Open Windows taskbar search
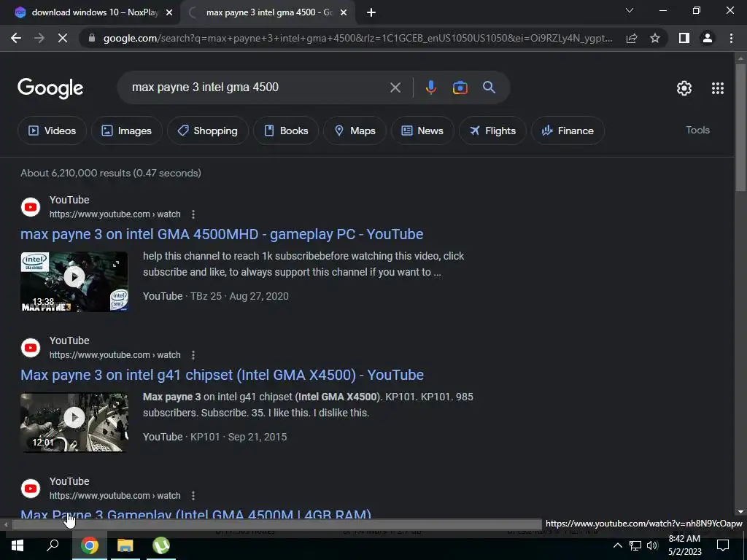747x560 pixels. coord(53,545)
